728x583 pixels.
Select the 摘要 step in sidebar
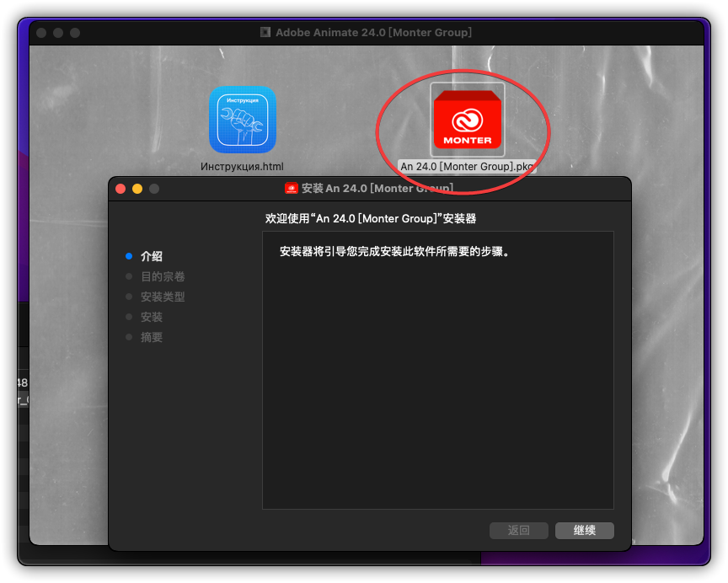pos(152,338)
